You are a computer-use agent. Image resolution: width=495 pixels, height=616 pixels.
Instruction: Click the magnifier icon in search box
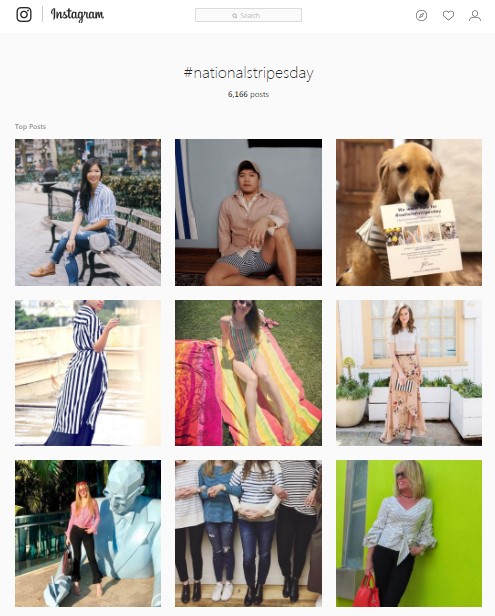coord(235,16)
